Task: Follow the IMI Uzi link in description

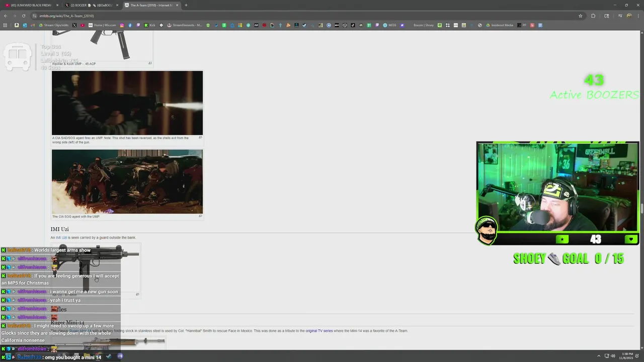Action: pos(61,237)
